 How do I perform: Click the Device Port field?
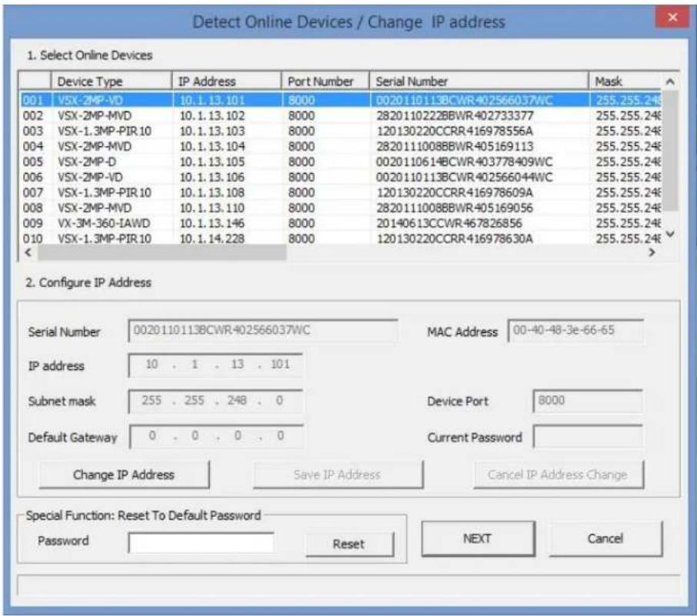pos(588,401)
